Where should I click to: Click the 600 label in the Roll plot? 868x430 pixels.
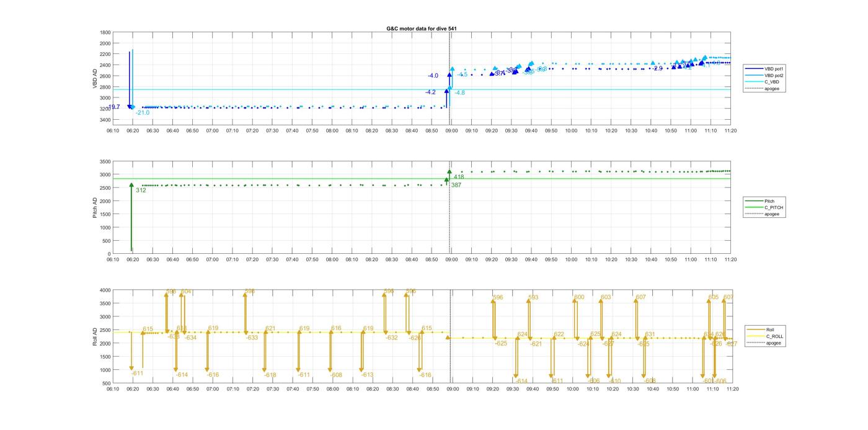click(x=579, y=297)
